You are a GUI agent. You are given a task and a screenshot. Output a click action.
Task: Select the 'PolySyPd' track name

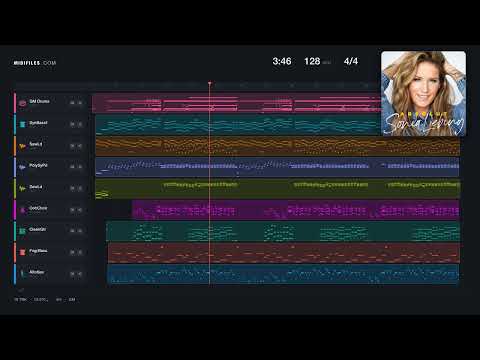click(38, 165)
